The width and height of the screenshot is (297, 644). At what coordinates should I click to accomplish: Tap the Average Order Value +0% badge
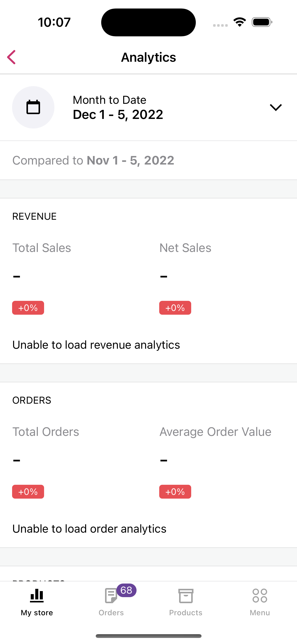click(x=175, y=492)
